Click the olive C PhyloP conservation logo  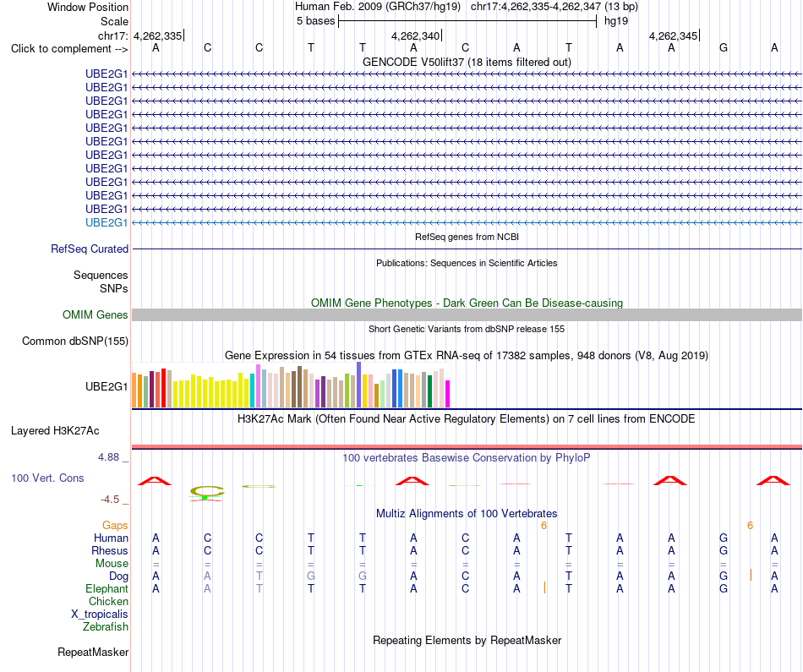[x=206, y=492]
